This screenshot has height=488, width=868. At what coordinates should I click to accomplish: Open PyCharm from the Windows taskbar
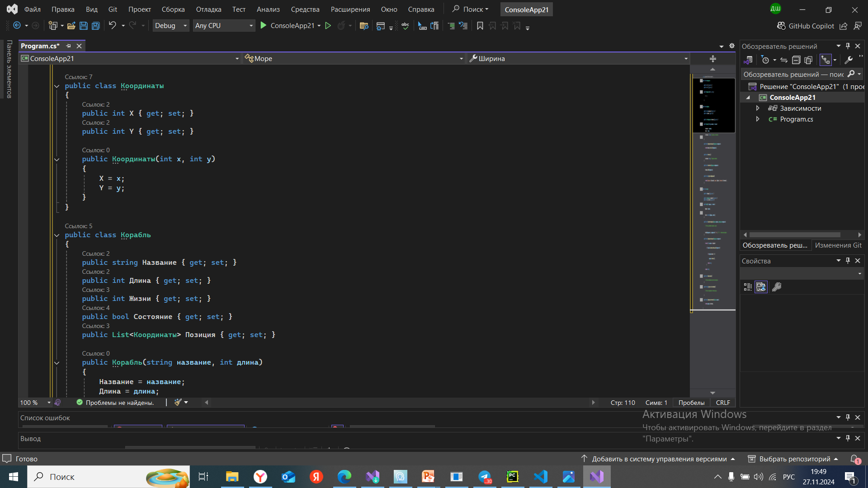coord(513,477)
